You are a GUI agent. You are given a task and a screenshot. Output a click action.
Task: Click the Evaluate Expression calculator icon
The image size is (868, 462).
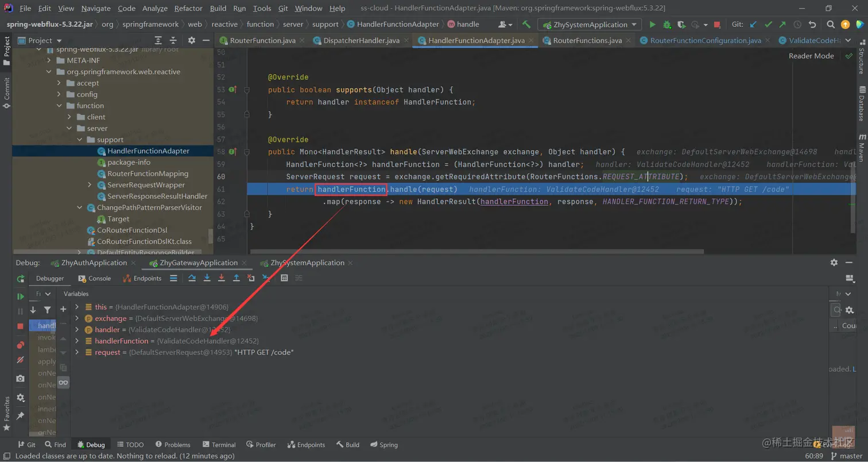[284, 278]
